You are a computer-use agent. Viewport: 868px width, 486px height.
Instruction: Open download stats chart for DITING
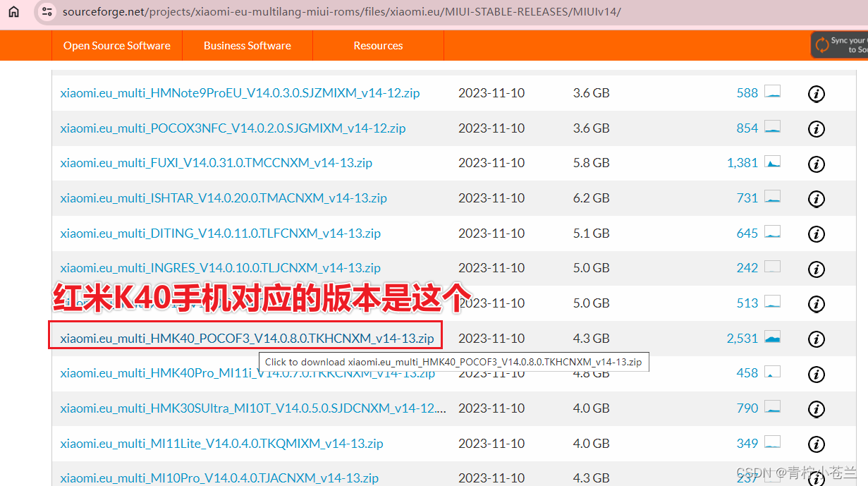click(x=773, y=232)
